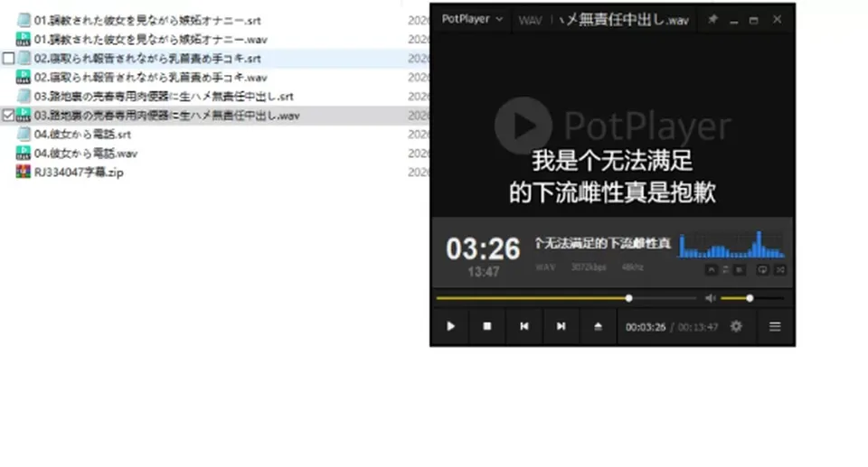Mute audio via the speaker icon

pyautogui.click(x=711, y=298)
